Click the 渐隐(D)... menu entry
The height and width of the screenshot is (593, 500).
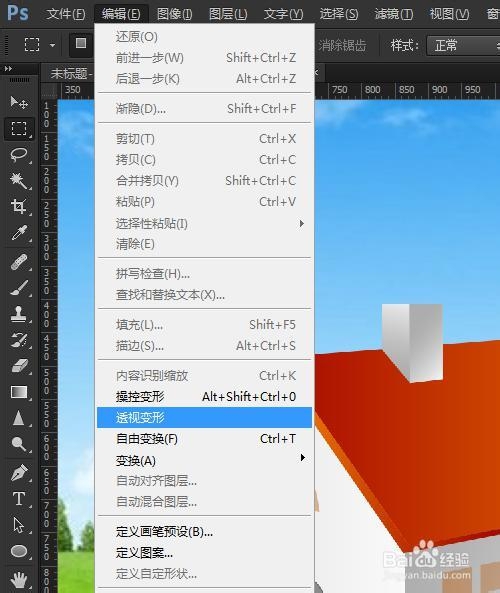[205, 109]
